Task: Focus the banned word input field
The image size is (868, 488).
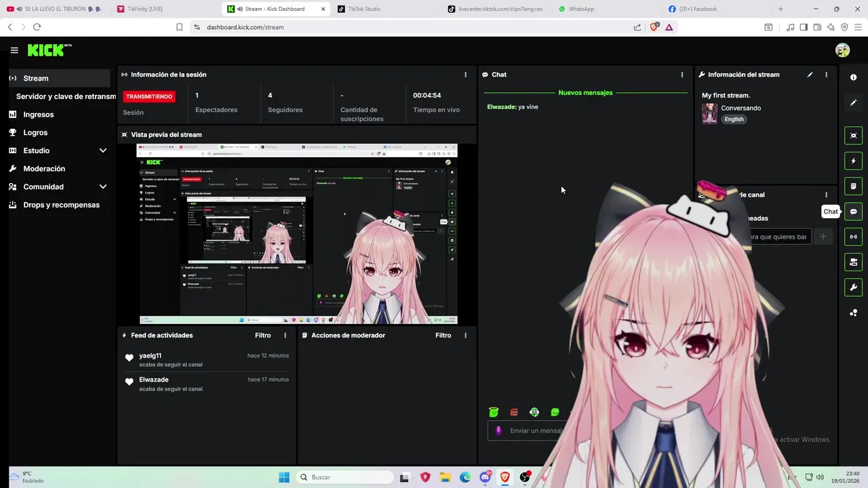Action: click(780, 237)
